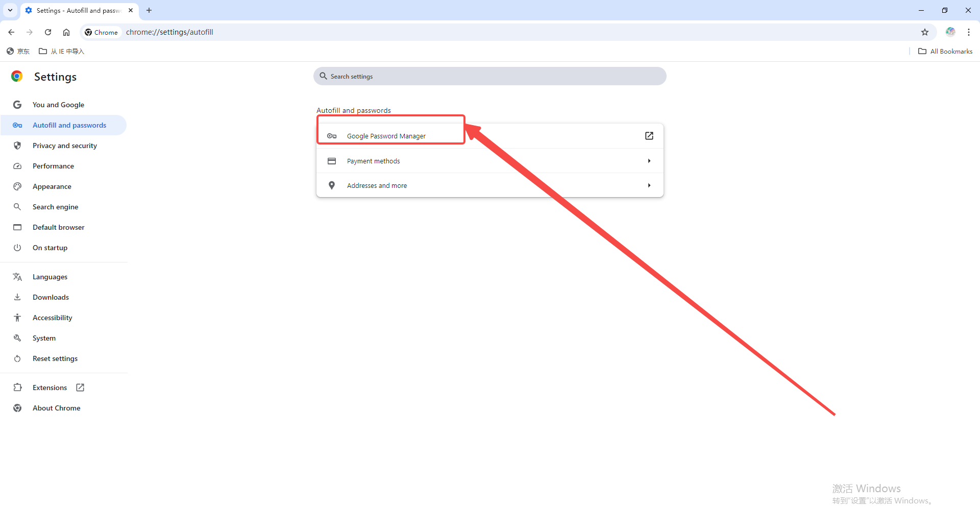Image resolution: width=980 pixels, height=531 pixels.
Task: Click the Google G sidebar icon
Action: pos(17,105)
